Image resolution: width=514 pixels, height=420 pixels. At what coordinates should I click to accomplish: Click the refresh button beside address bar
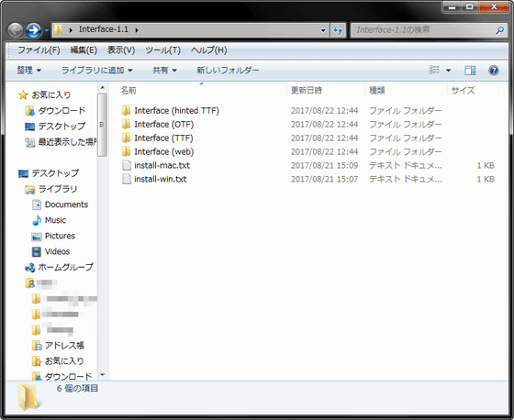pos(338,30)
